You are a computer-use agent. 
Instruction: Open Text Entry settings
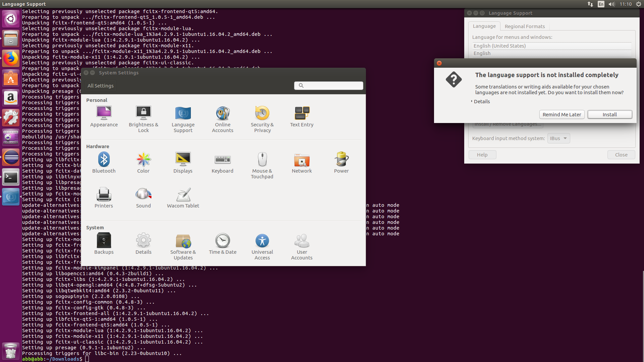point(302,116)
